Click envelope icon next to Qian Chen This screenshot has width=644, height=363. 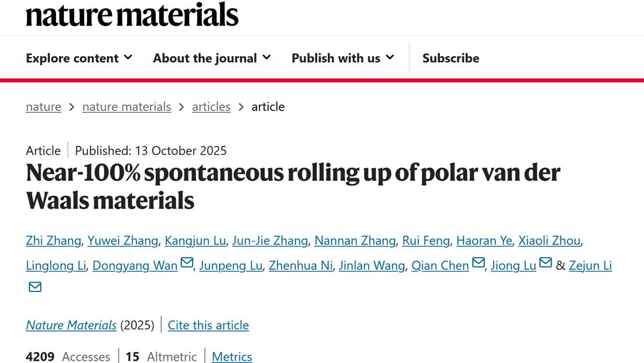click(x=478, y=264)
